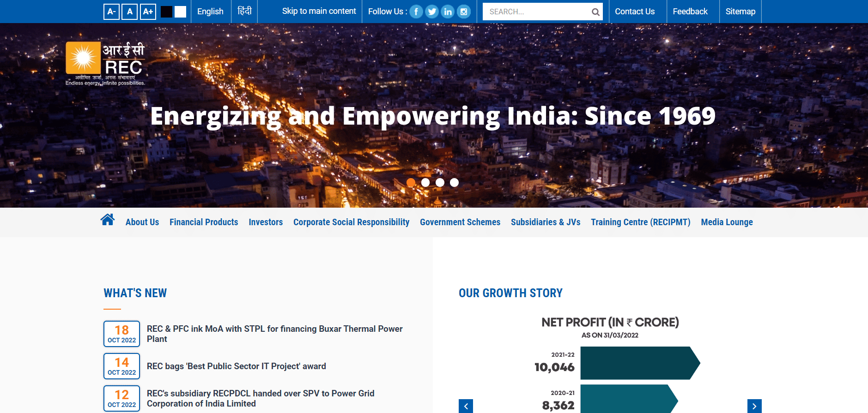
Task: Click the 10,046 profit value
Action: (x=554, y=367)
